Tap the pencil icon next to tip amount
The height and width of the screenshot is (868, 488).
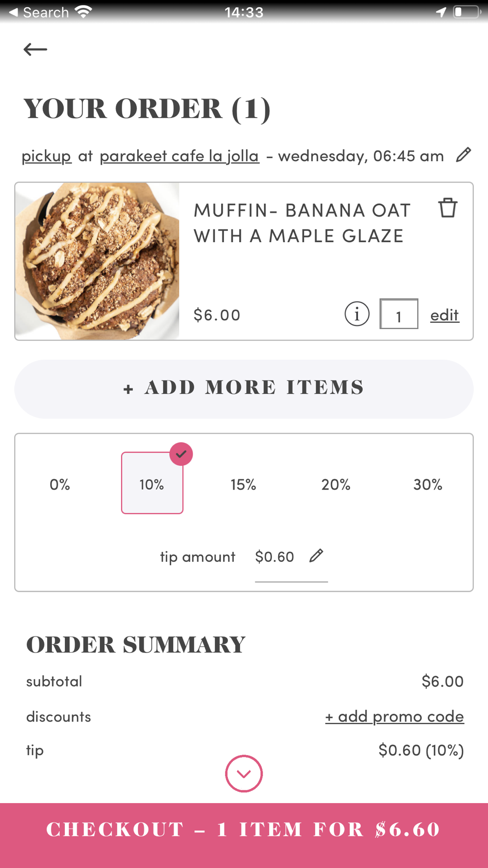(316, 556)
